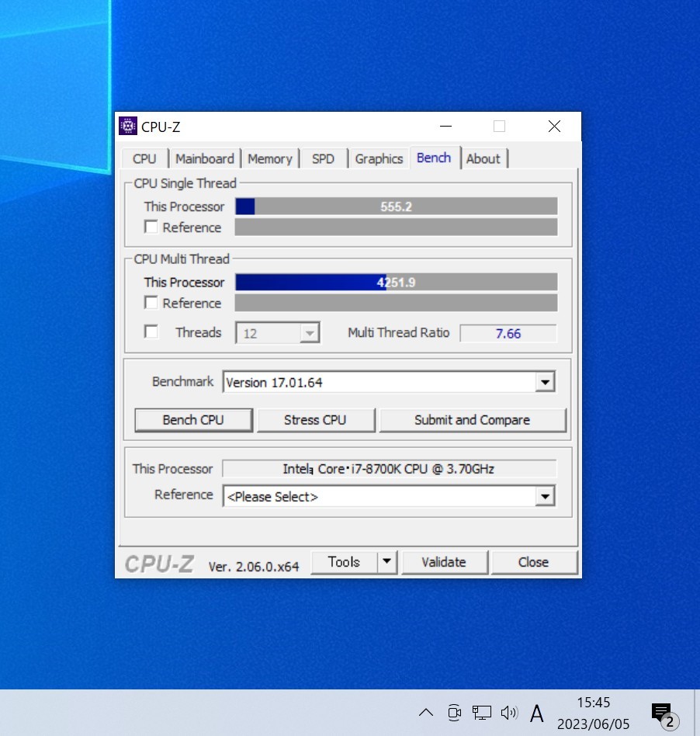This screenshot has height=736, width=700.
Task: Click the Close button at bottom
Action: (x=533, y=562)
